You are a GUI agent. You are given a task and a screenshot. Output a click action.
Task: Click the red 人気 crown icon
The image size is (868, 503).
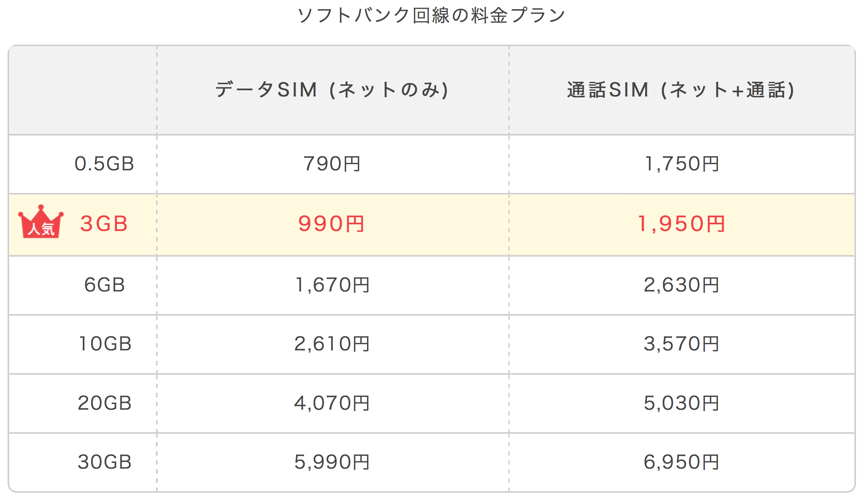point(41,222)
